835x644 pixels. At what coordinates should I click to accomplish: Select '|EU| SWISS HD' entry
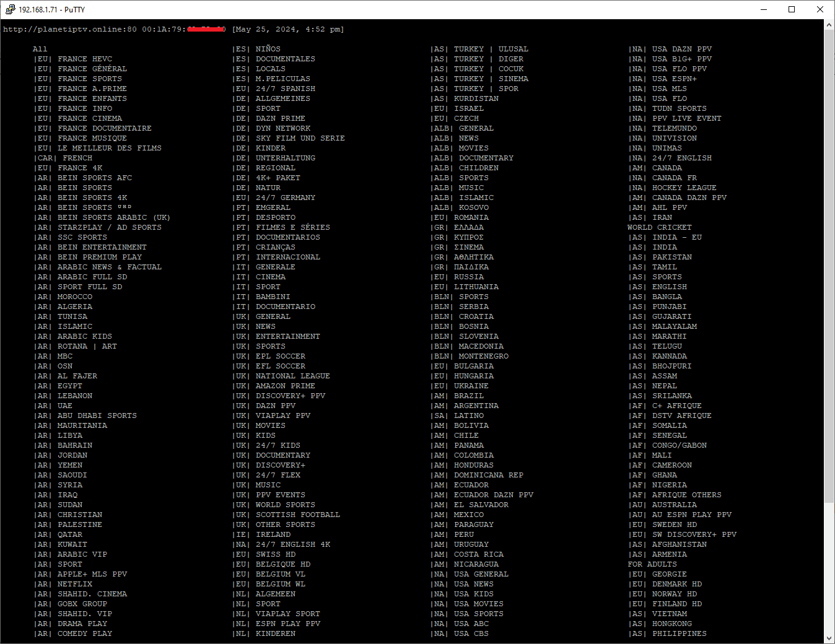click(x=264, y=554)
